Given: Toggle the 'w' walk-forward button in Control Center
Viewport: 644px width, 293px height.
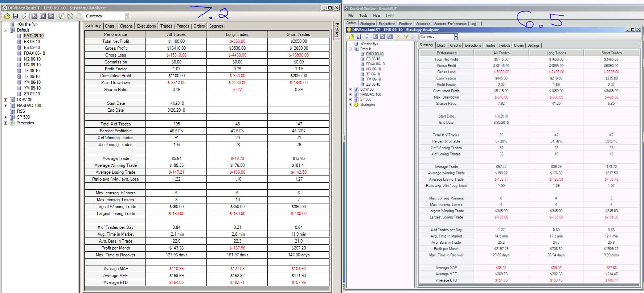Looking at the screenshot, I should click(390, 37).
